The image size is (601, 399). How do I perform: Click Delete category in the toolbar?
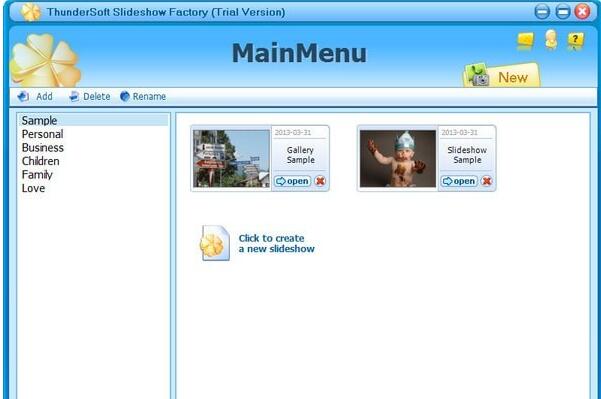point(90,97)
